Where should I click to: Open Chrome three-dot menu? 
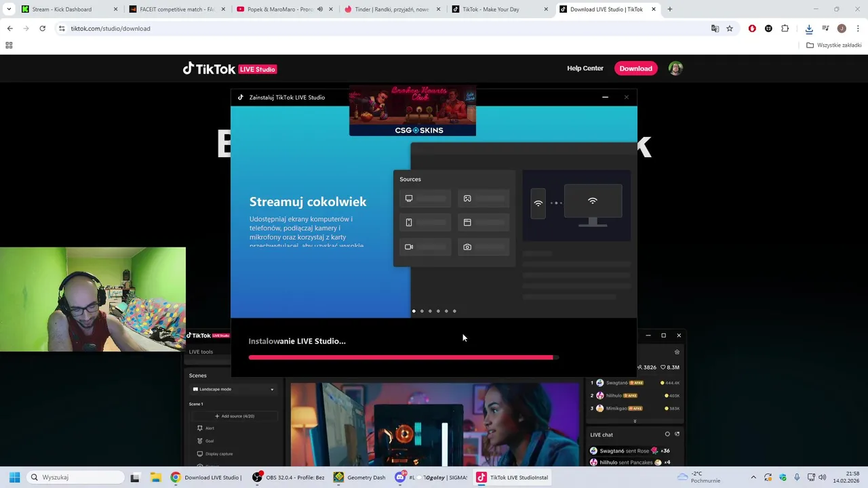coord(858,28)
